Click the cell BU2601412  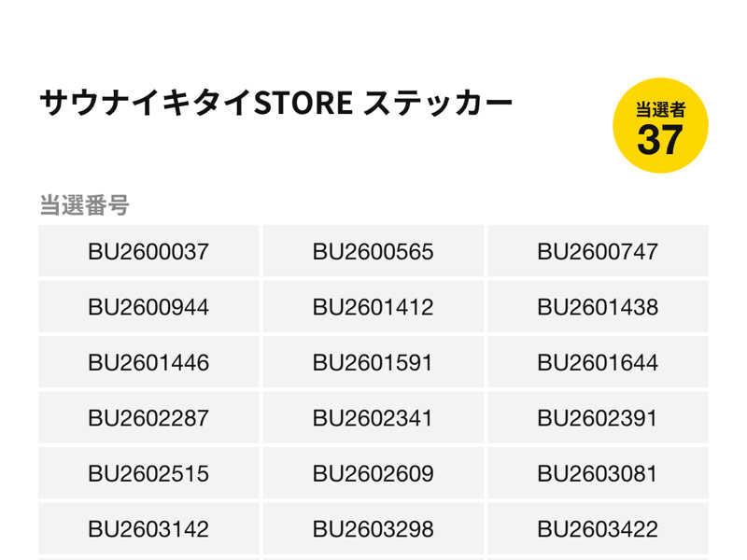click(x=373, y=307)
